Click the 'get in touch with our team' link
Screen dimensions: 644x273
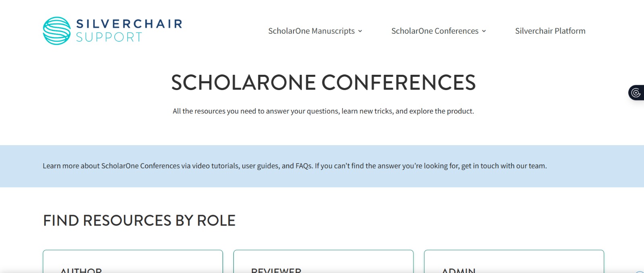pyautogui.click(x=503, y=166)
